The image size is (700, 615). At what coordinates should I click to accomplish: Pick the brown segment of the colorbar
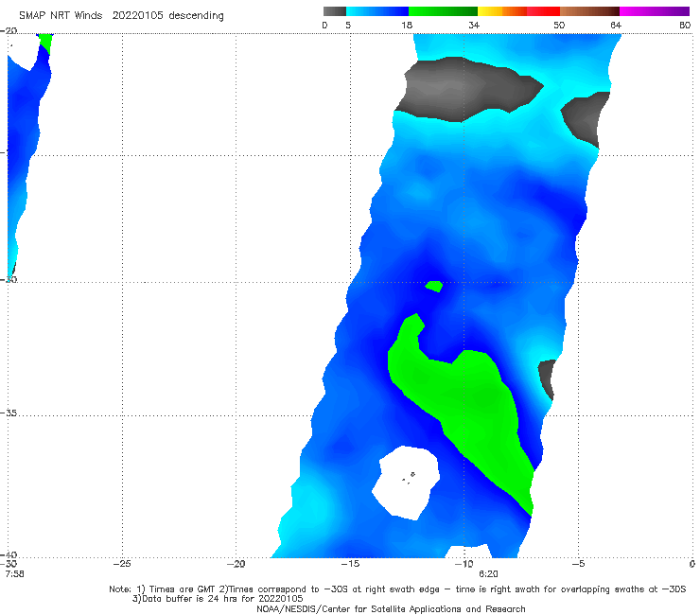coord(589,11)
